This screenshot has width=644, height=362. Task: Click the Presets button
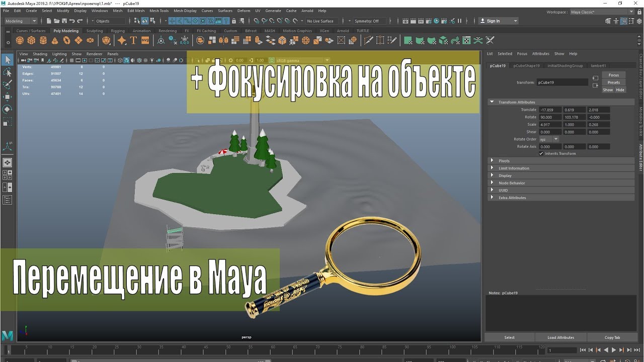tap(614, 82)
